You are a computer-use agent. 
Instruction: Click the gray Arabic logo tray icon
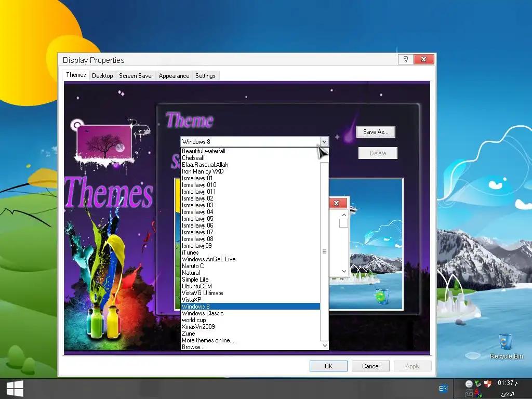pos(469,394)
